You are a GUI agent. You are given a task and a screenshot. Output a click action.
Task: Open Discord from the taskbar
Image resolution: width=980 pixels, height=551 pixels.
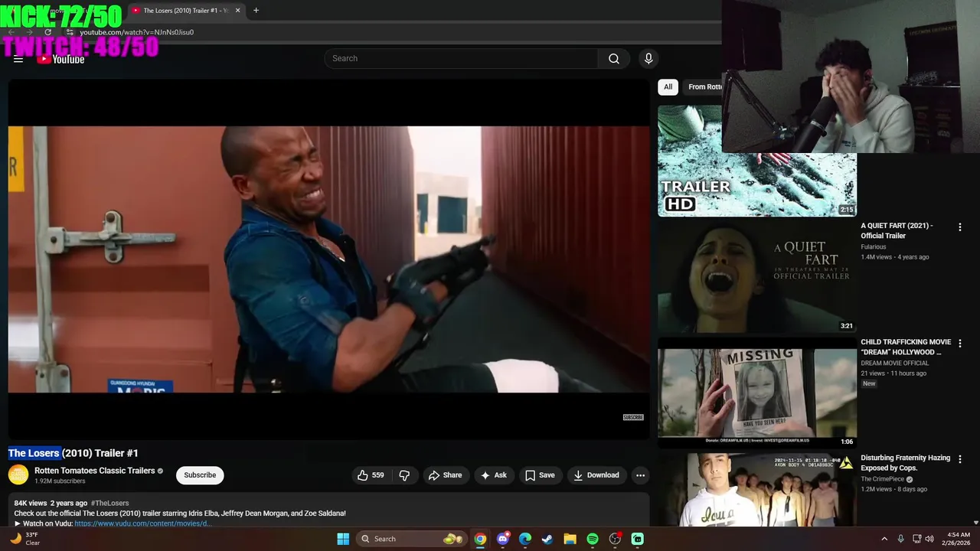(x=503, y=539)
